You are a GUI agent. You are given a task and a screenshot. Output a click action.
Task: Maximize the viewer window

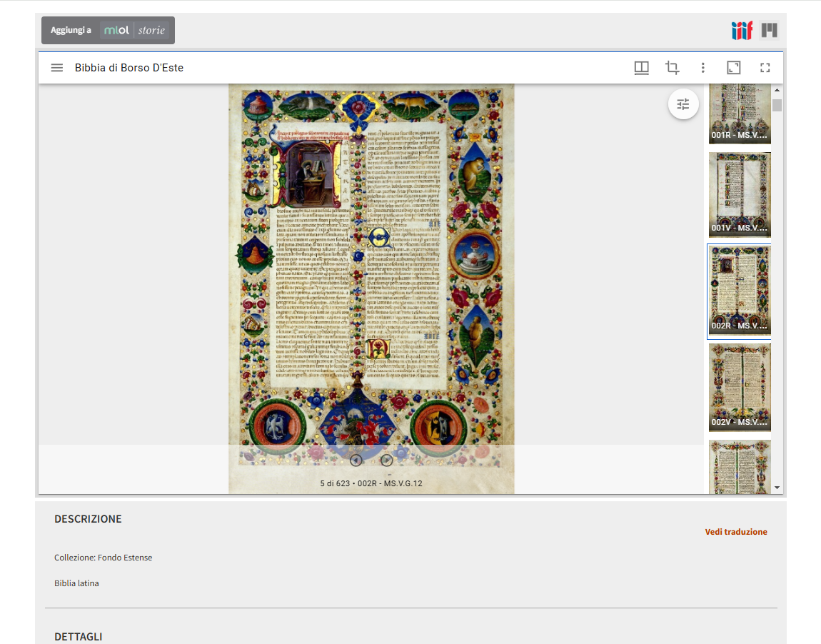click(734, 68)
